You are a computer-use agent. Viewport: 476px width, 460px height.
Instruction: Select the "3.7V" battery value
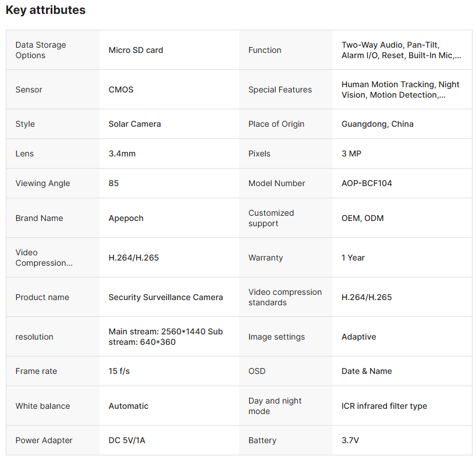pos(350,440)
